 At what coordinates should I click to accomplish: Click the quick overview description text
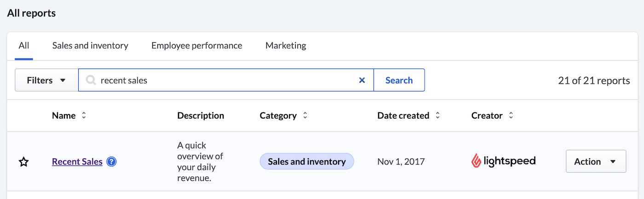coord(201,162)
